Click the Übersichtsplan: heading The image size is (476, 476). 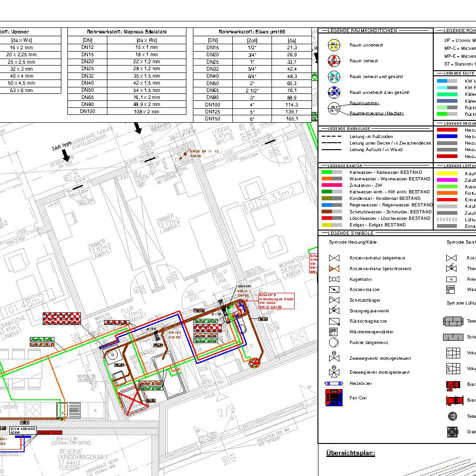(350, 453)
